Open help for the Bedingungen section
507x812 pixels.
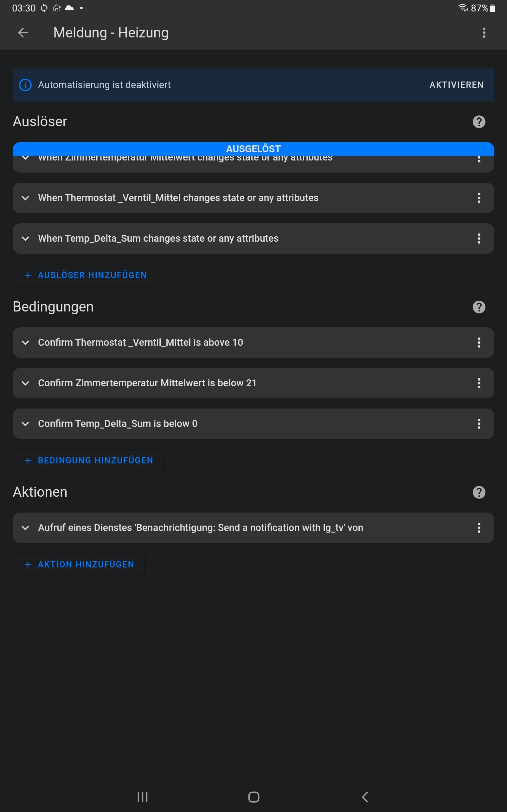coord(479,307)
